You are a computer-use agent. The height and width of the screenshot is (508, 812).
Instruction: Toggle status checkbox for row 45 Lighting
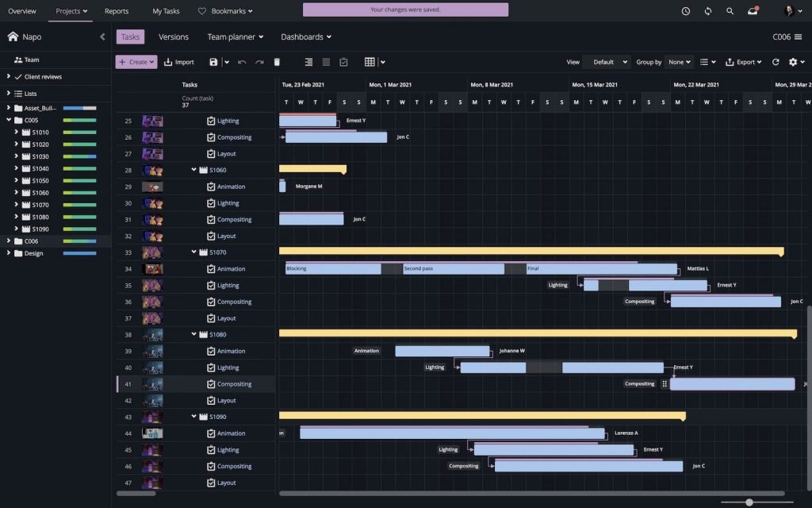(211, 450)
